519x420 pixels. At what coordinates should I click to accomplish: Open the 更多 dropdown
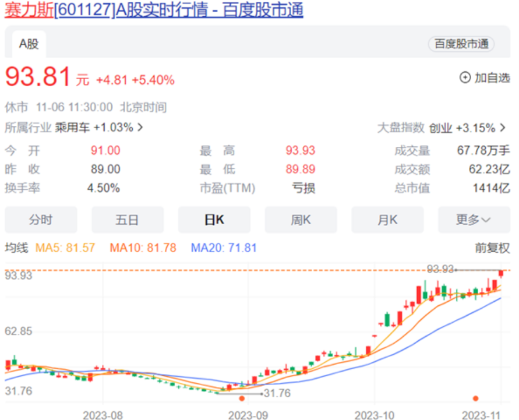[474, 220]
